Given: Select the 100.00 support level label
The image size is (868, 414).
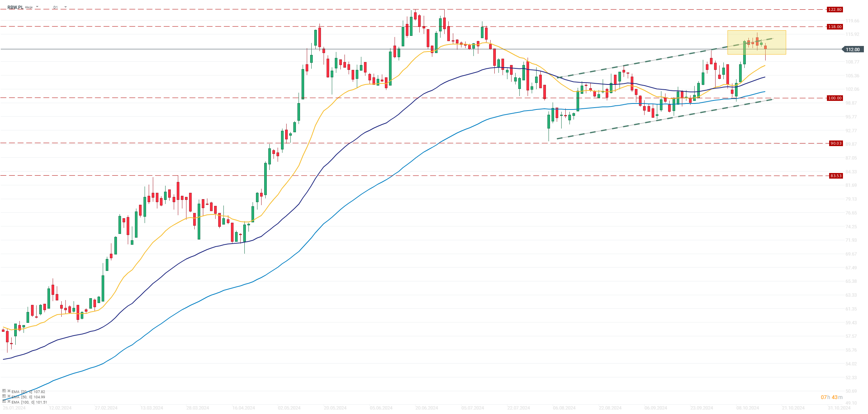Looking at the screenshot, I should tap(834, 98).
